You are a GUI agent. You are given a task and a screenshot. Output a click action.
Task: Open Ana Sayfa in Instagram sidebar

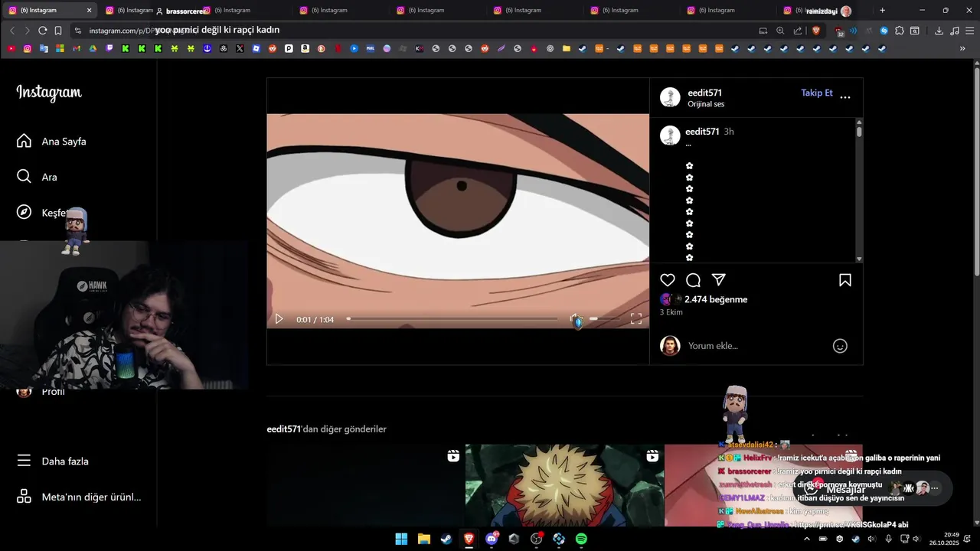click(51, 142)
